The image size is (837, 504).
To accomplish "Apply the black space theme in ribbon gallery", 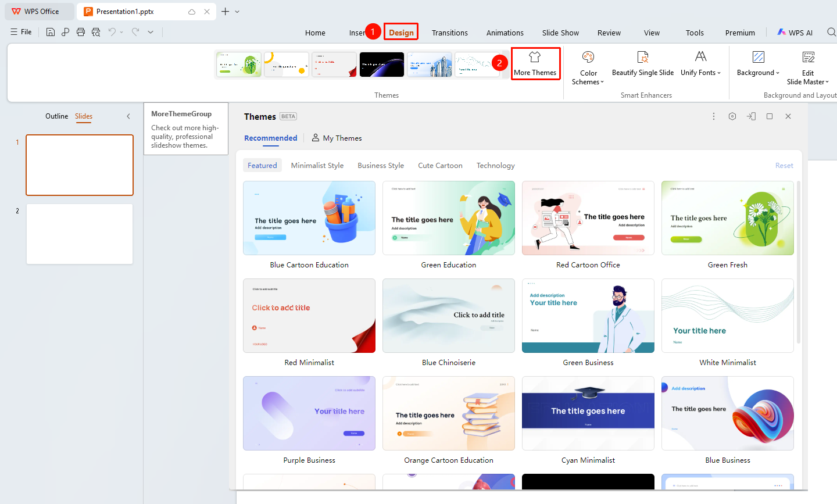I will (382, 65).
